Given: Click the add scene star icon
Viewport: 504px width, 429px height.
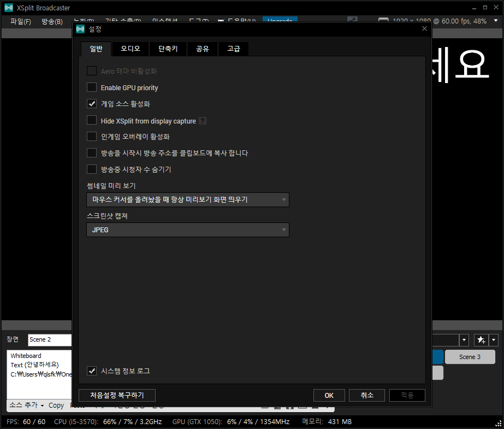Looking at the screenshot, I should click(x=481, y=340).
